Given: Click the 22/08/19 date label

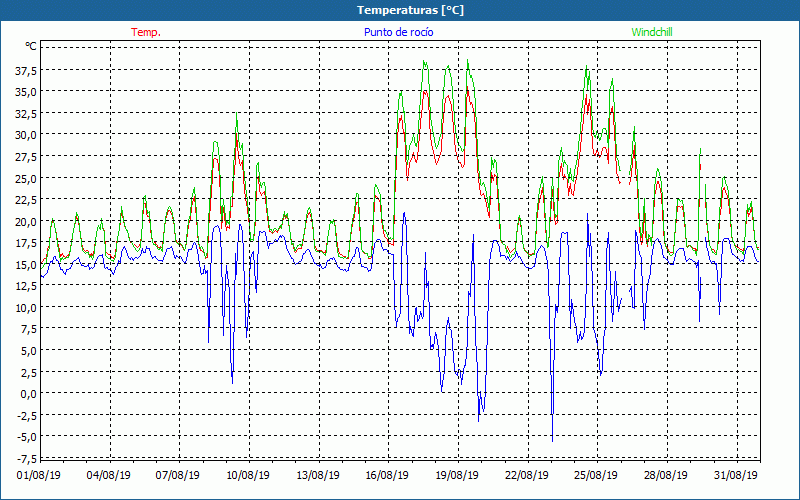Looking at the screenshot, I should [527, 476].
